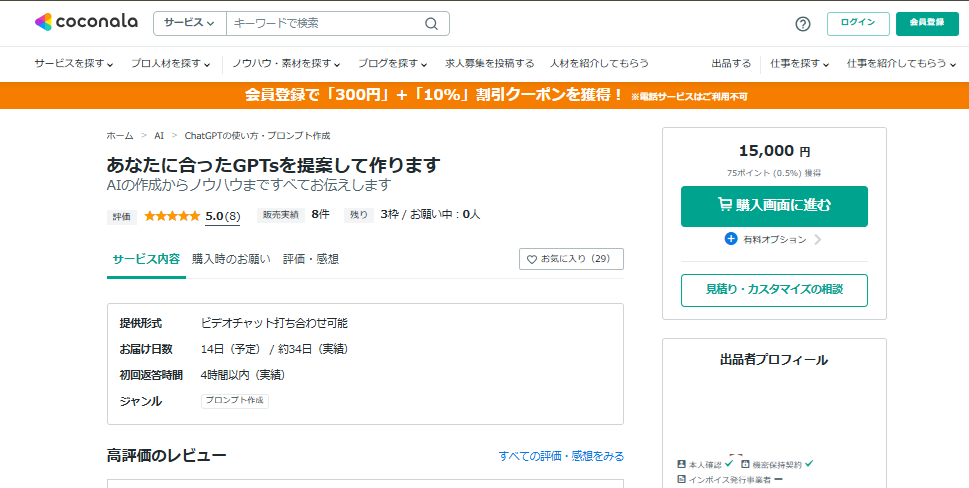Click the blue plus icon for 有料オプション
The image size is (969, 488).
pos(731,239)
